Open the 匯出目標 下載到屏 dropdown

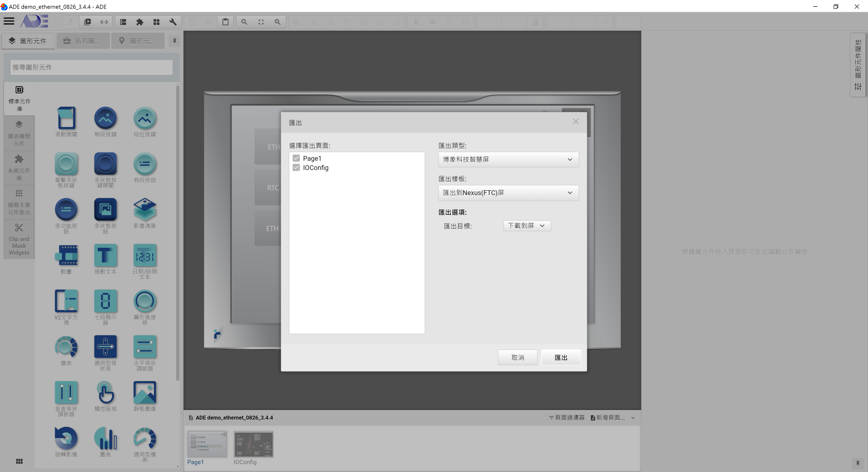tap(527, 226)
